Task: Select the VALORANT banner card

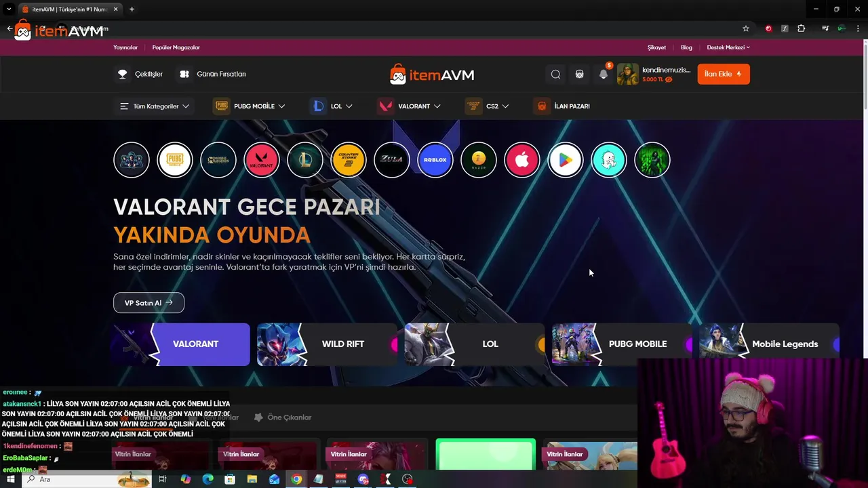Action: coord(181,344)
